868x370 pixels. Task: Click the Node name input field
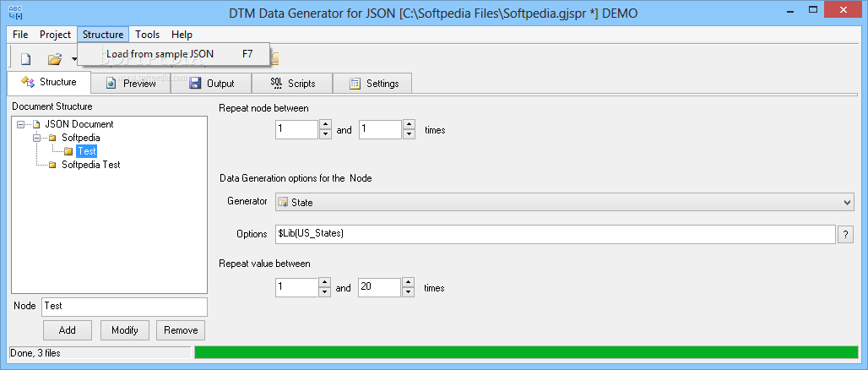(x=125, y=307)
